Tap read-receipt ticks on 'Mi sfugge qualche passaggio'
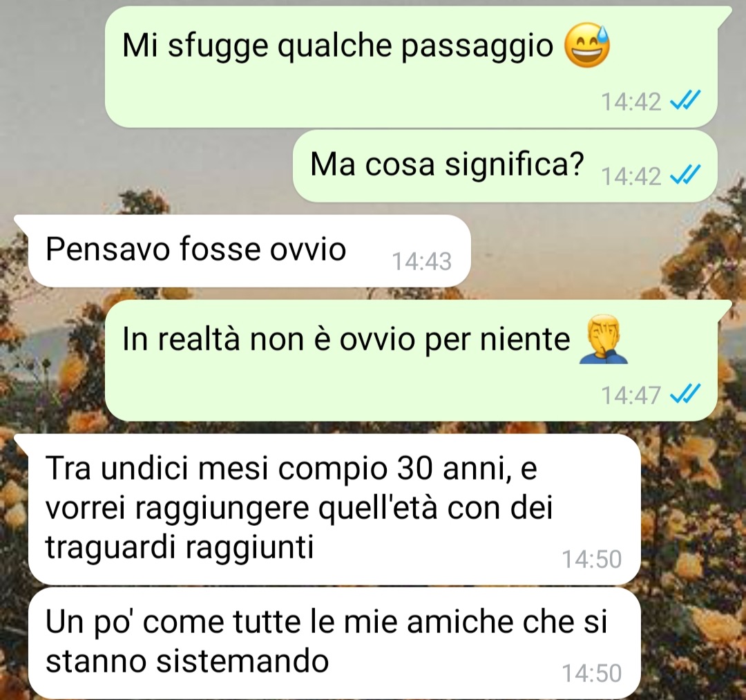 pos(685,101)
